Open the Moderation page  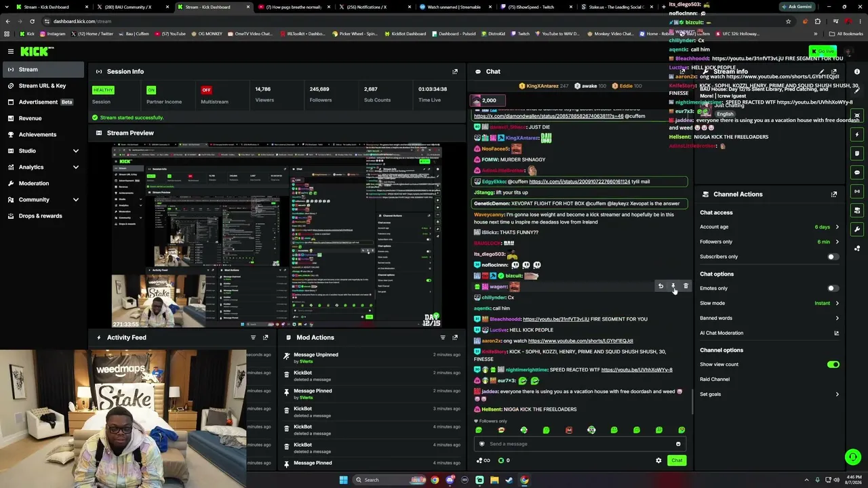coord(43,183)
